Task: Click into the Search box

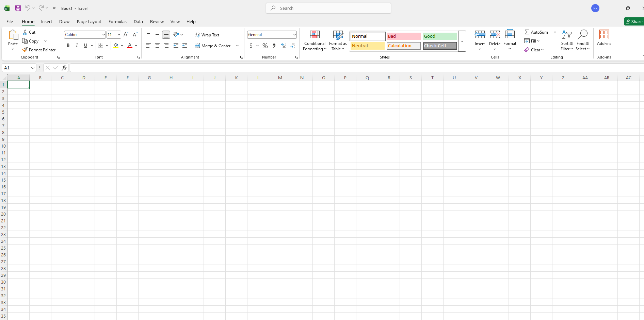Action: (x=328, y=8)
